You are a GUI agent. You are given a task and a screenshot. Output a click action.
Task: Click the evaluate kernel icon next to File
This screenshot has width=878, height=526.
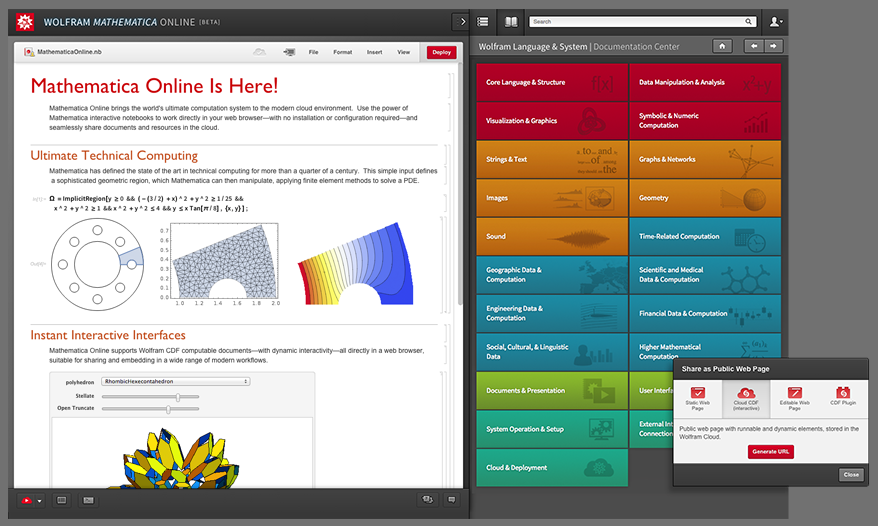click(289, 52)
